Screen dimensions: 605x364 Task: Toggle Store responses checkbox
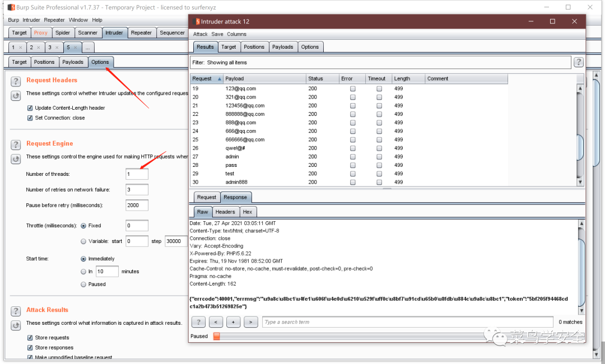30,348
